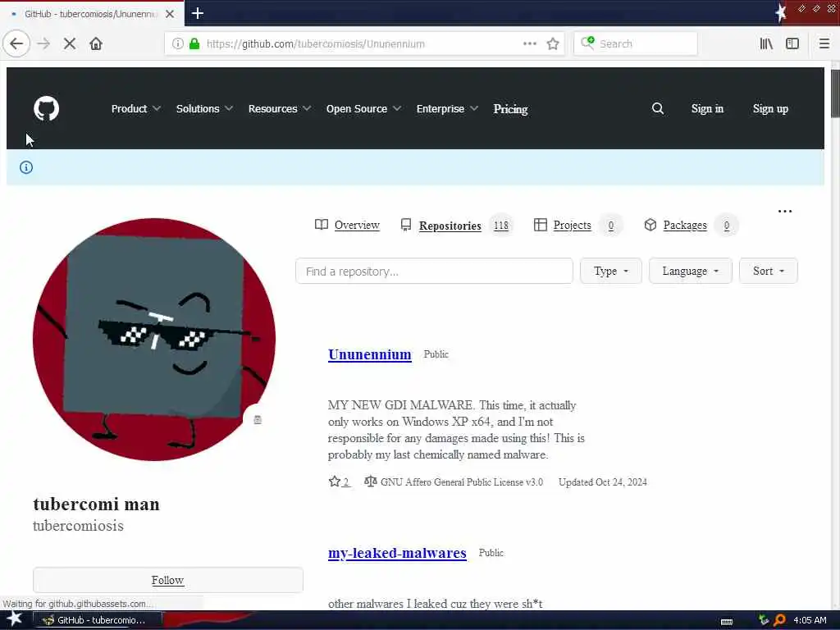Stop page loading with the X button
This screenshot has width=840, height=630.
[70, 43]
